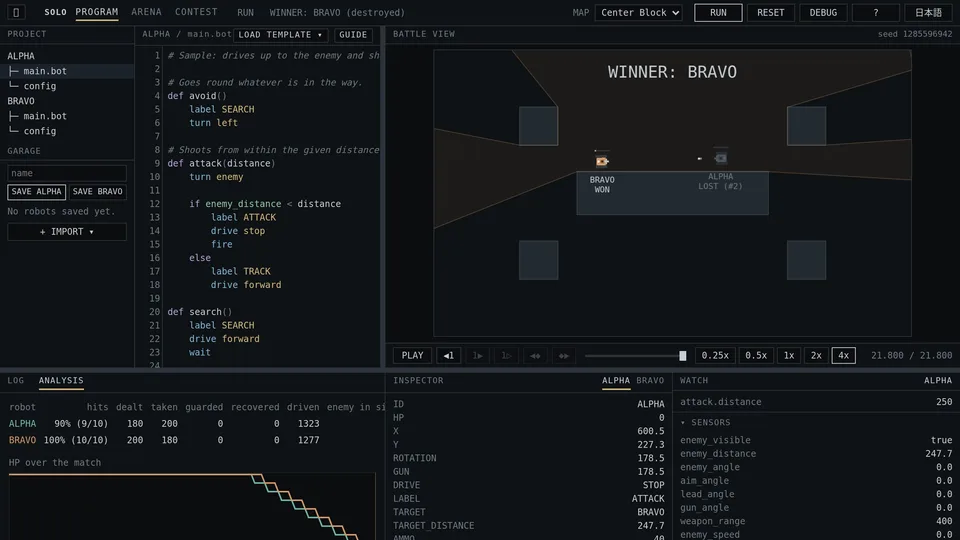Image resolution: width=960 pixels, height=540 pixels.
Task: Click SAVE BRAVO
Action: pos(97,192)
